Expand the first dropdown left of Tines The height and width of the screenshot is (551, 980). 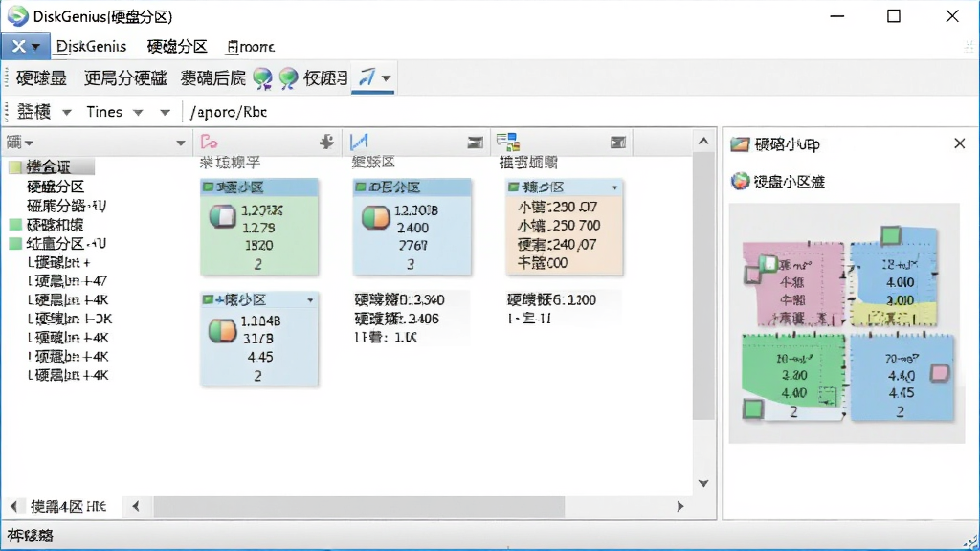67,113
